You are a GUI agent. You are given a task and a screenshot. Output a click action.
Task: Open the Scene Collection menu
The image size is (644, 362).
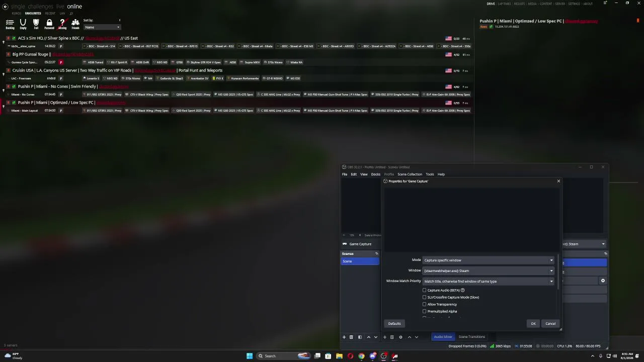tap(410, 174)
